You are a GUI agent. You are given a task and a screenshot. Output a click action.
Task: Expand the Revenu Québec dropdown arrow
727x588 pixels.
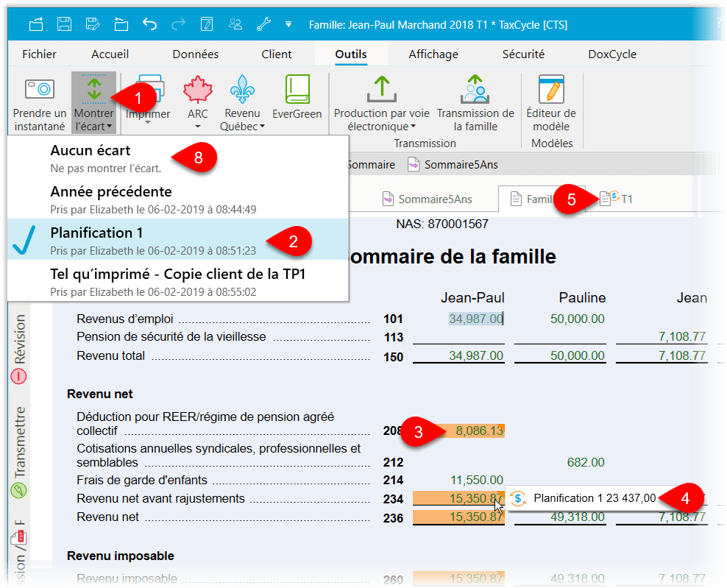click(x=263, y=126)
